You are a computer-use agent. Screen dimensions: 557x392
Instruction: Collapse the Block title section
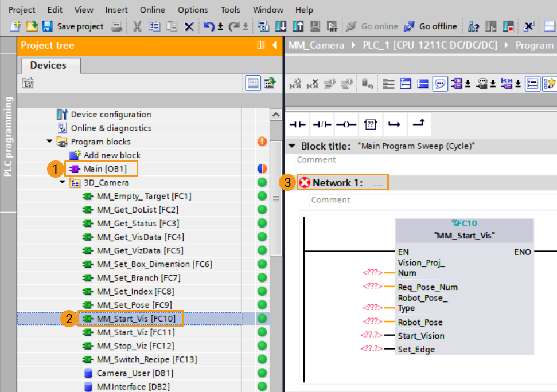[x=292, y=146]
